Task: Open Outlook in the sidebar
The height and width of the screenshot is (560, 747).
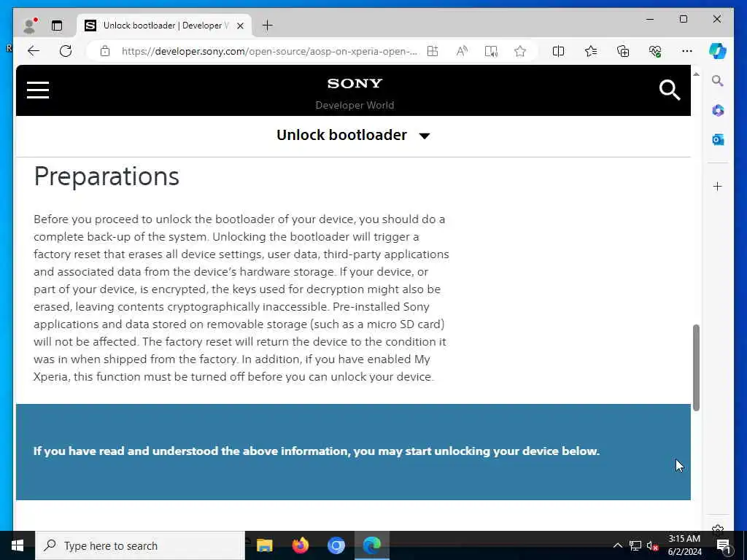Action: pyautogui.click(x=718, y=139)
